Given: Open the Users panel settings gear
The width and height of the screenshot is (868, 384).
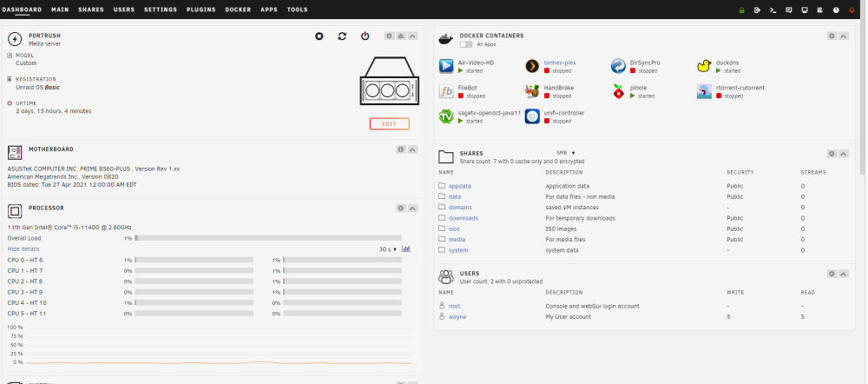Looking at the screenshot, I should tap(832, 274).
